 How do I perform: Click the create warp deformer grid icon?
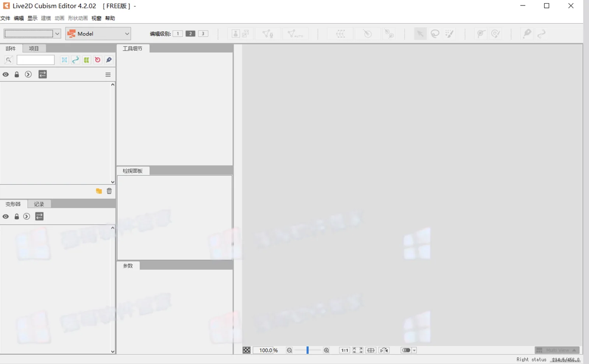pos(341,34)
